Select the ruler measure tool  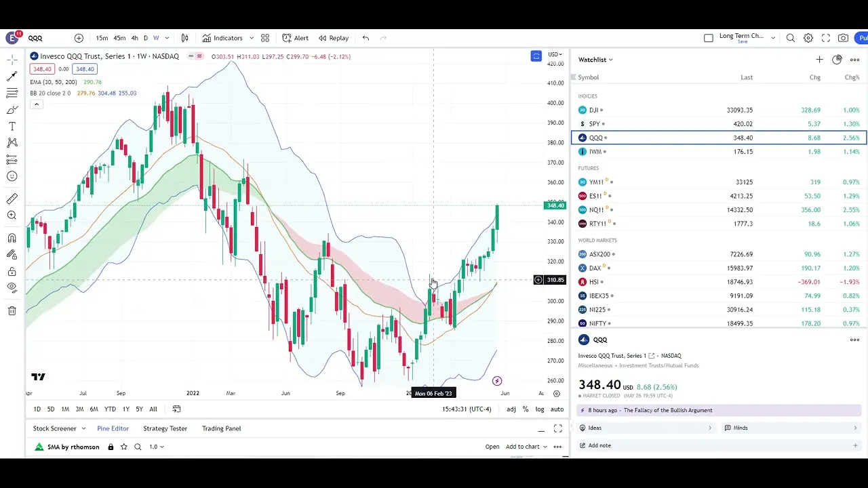coord(12,199)
